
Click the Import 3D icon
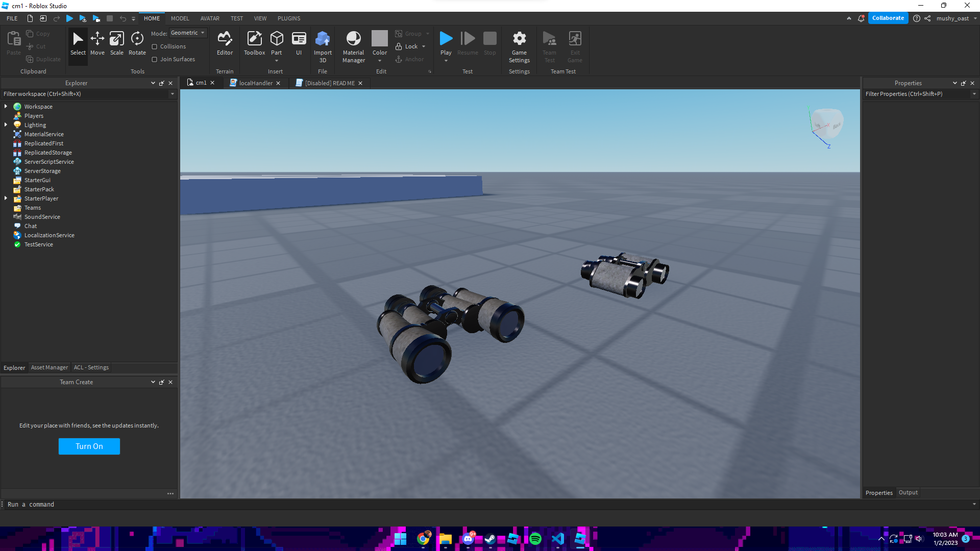(323, 46)
